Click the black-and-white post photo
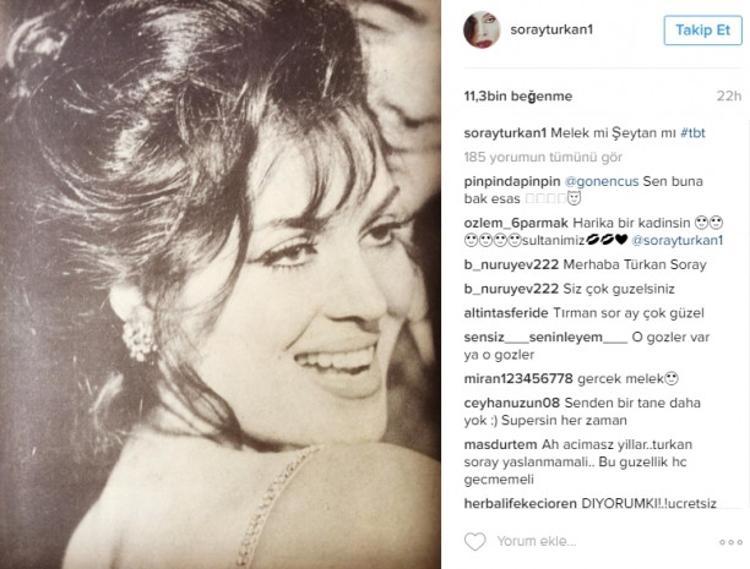The height and width of the screenshot is (569, 750). [220, 284]
